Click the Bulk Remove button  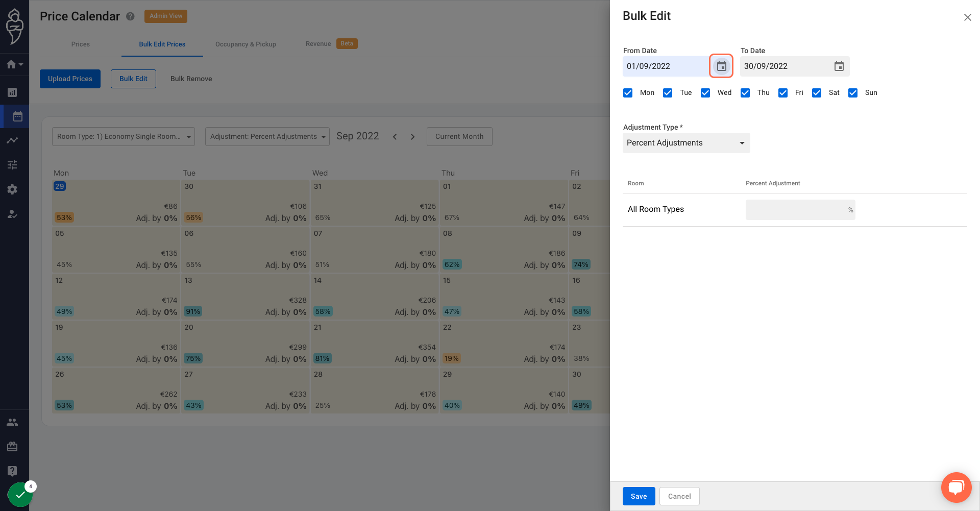pyautogui.click(x=191, y=79)
